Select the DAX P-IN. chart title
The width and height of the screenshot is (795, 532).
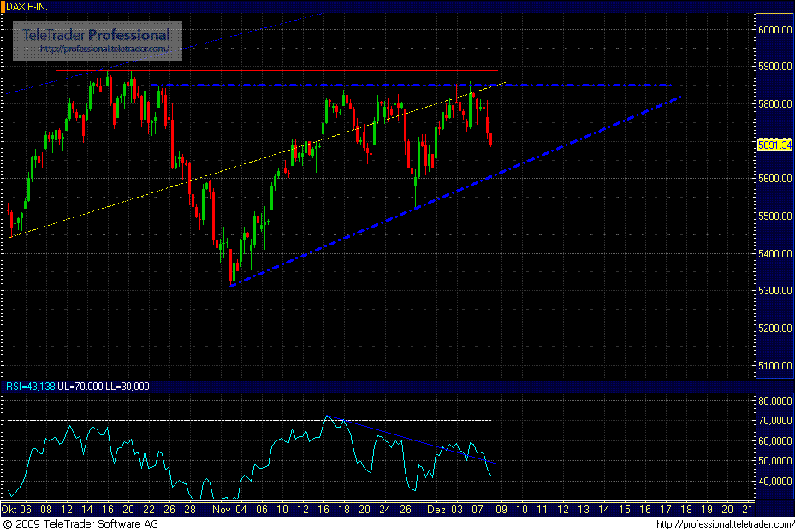[x=27, y=7]
